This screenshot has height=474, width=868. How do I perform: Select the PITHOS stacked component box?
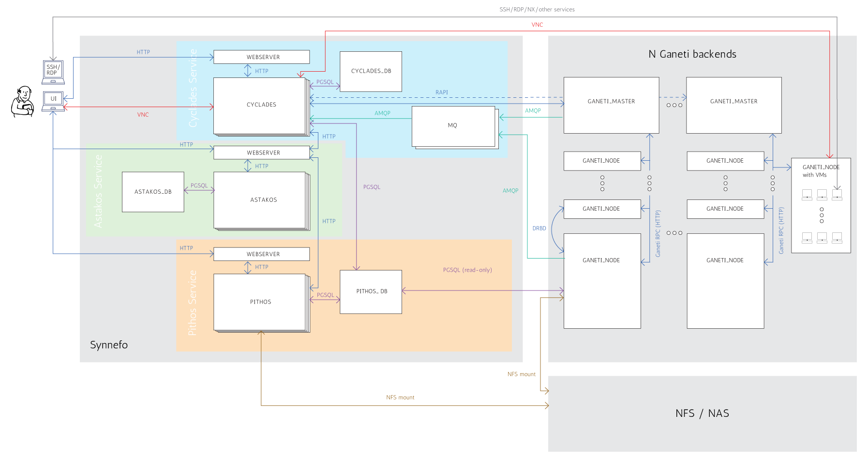[260, 302]
